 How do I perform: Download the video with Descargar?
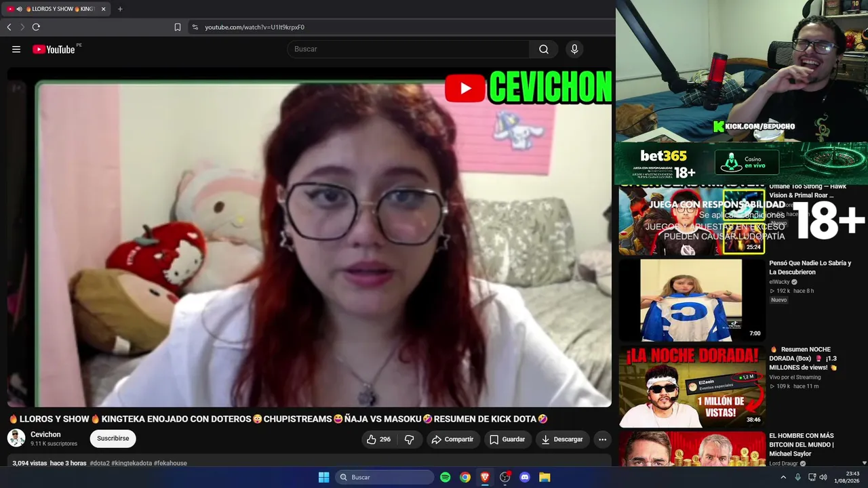[562, 439]
